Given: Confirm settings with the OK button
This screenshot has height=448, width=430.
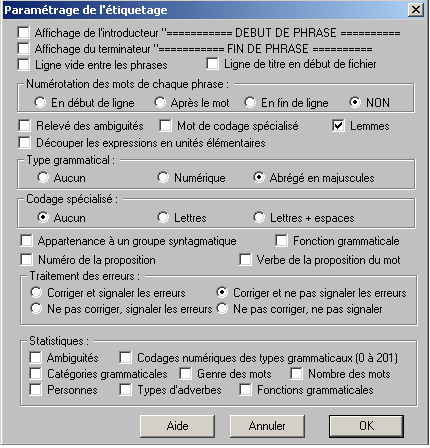Looking at the screenshot, I should (366, 426).
